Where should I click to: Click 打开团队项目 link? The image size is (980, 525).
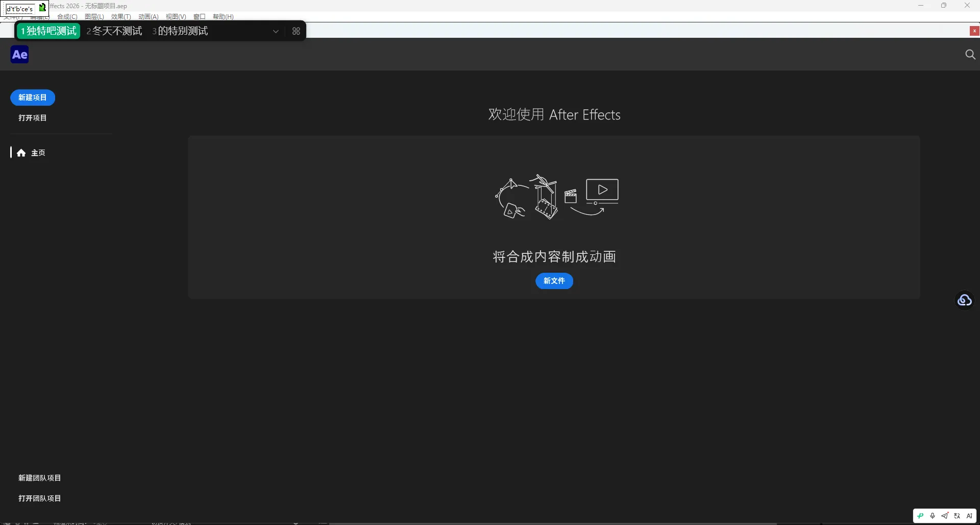[40, 498]
